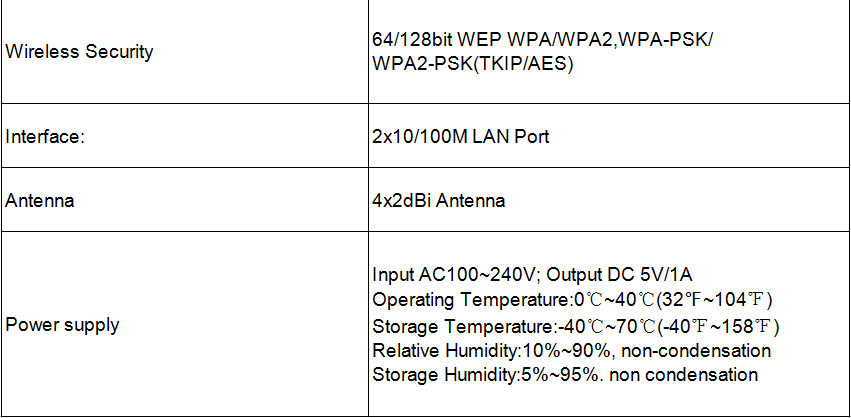
Task: Click the 2x10/100M LAN Port value
Action: tap(460, 136)
